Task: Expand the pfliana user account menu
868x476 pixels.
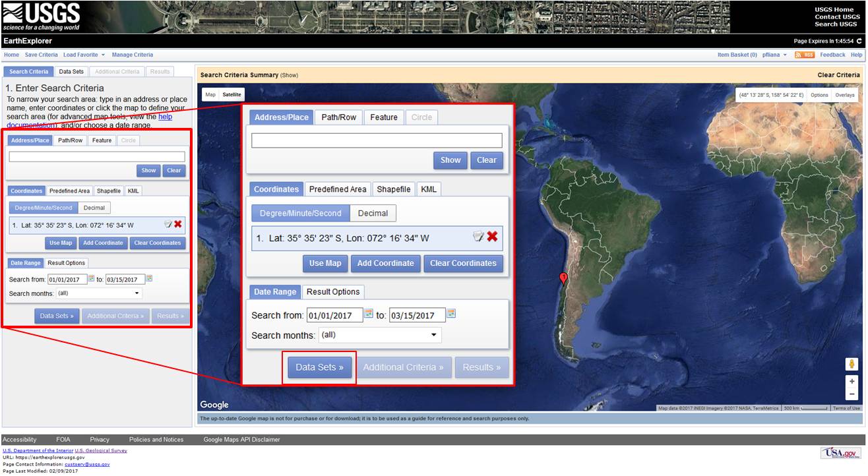Action: (774, 55)
